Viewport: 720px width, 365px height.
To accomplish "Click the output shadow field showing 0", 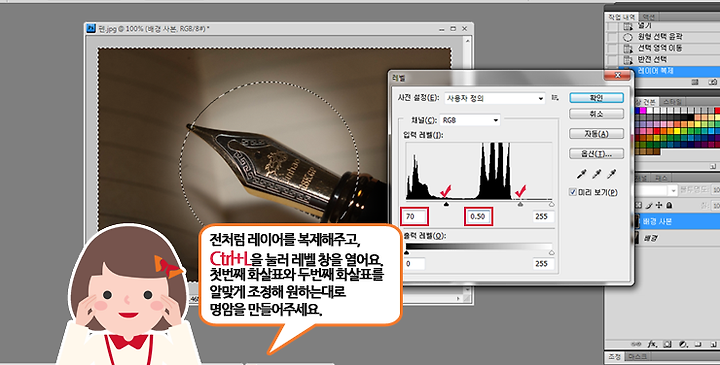I will click(x=415, y=264).
